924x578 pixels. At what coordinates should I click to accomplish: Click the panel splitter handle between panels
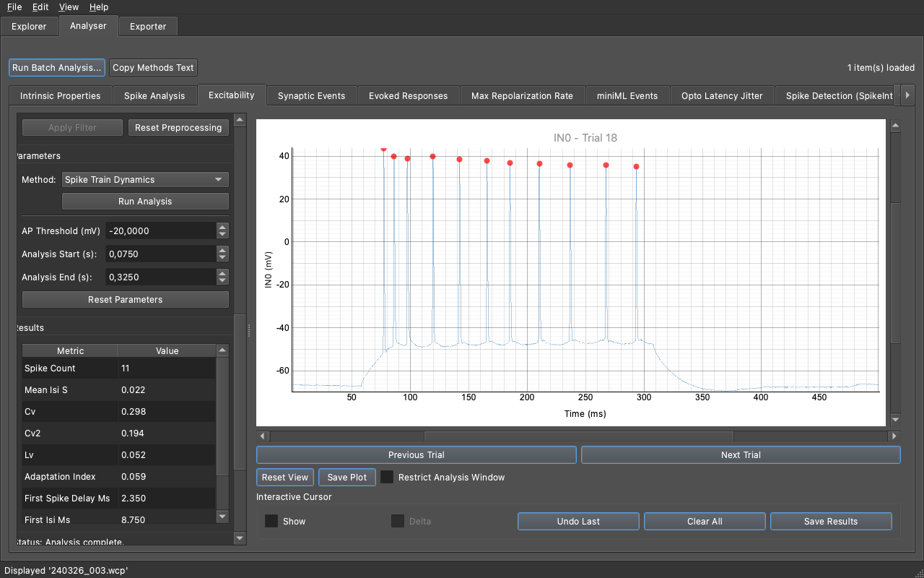249,330
